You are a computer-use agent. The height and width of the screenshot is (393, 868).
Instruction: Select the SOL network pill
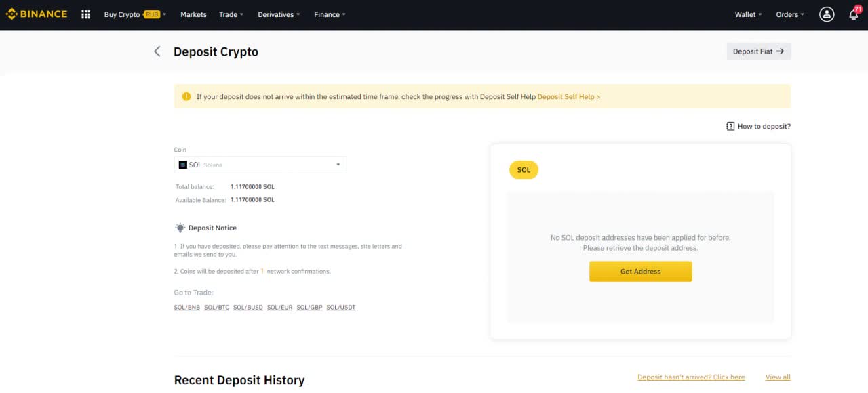(524, 170)
